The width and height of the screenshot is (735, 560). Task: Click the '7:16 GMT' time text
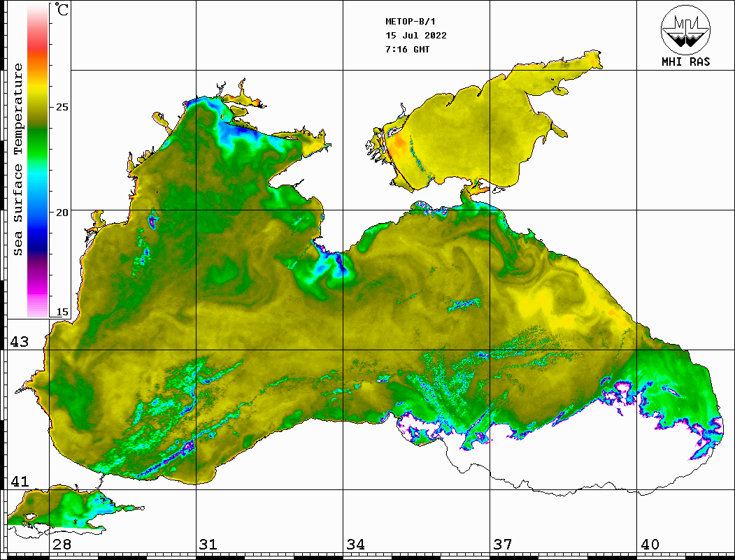pyautogui.click(x=408, y=49)
